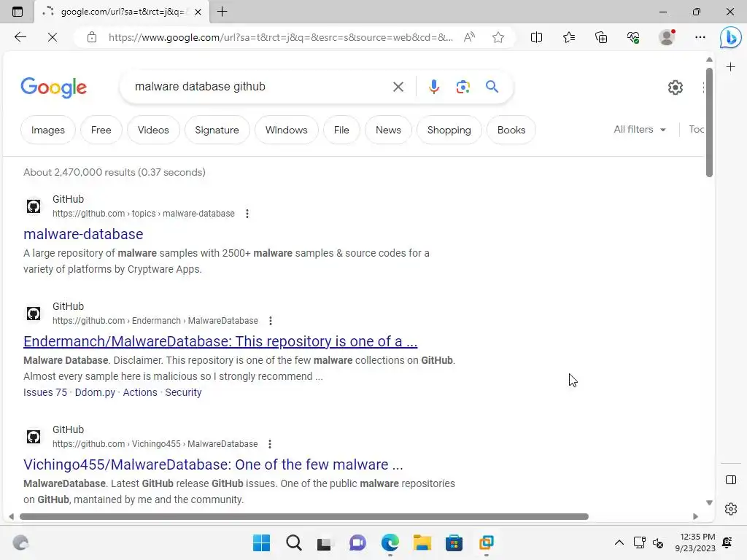Open Favorites list icon
Viewport: 747px width, 560px height.
point(569,37)
